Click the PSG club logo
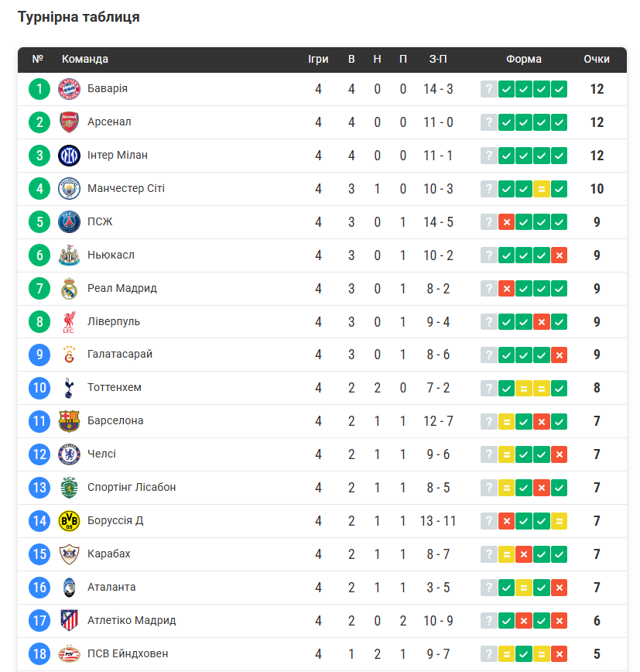640x672 pixels. (x=70, y=222)
